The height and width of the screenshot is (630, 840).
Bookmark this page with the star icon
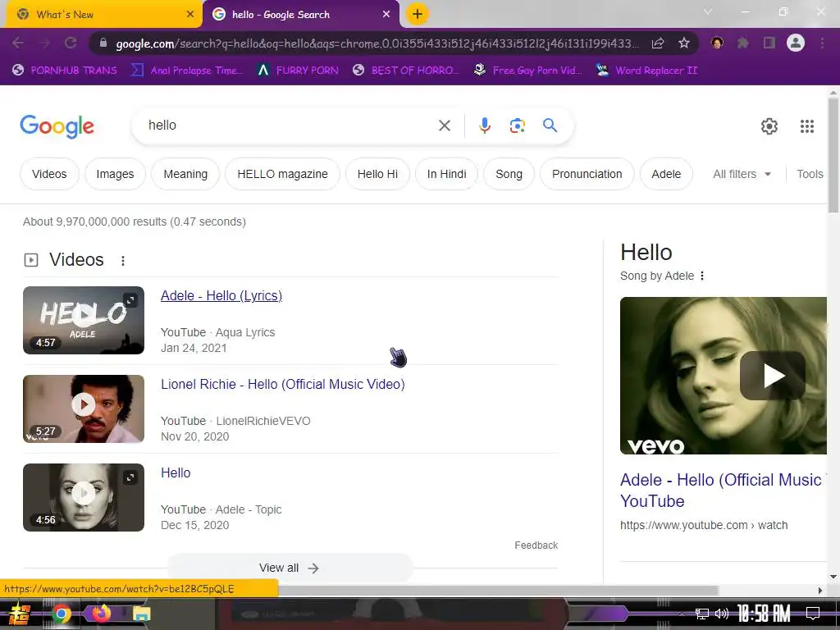point(684,43)
